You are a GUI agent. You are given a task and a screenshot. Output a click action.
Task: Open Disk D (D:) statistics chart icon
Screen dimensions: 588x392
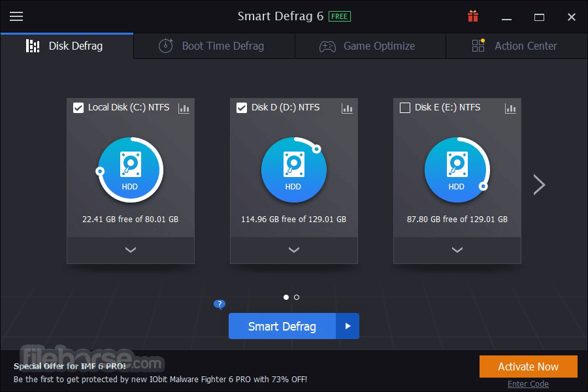(x=347, y=108)
